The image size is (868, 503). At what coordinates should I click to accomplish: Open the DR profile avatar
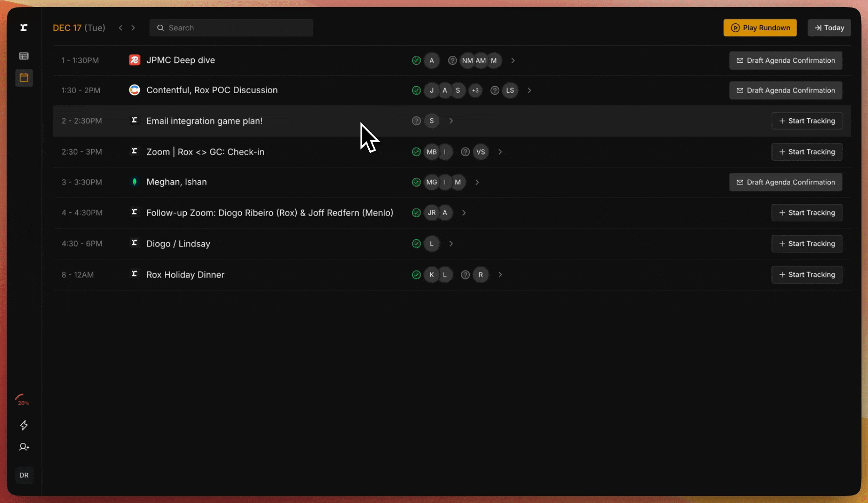pyautogui.click(x=24, y=475)
